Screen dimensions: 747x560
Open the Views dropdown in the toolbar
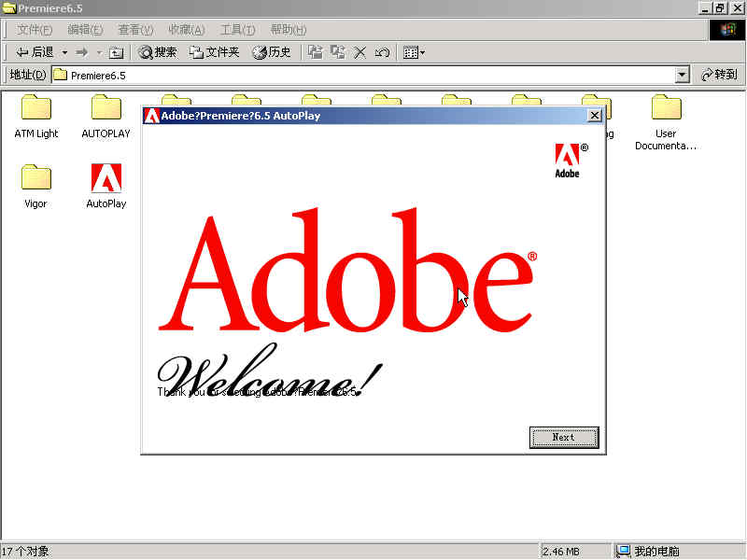click(x=414, y=52)
